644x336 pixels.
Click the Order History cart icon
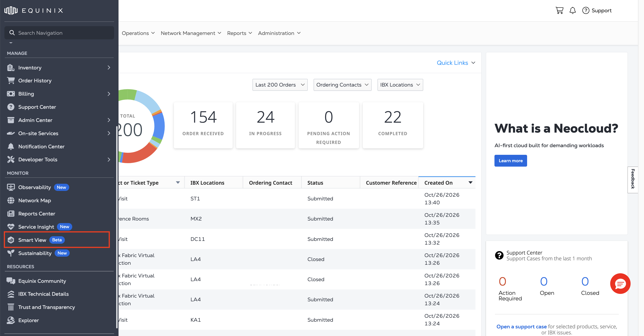click(11, 81)
